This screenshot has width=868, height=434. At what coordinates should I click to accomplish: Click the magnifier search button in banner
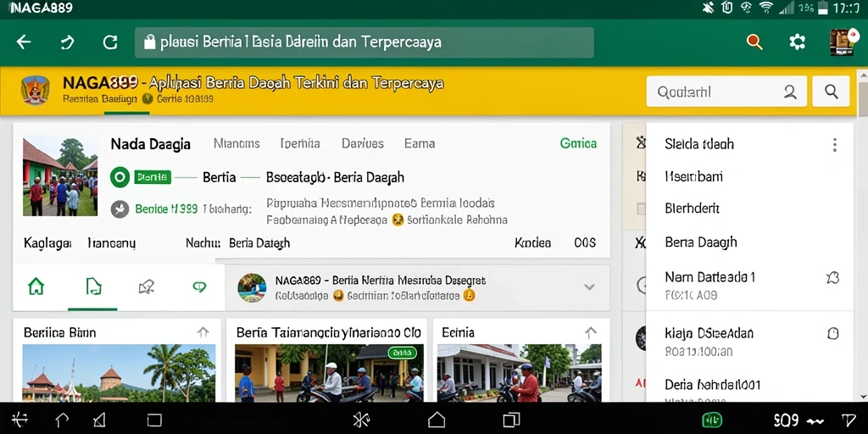tap(831, 92)
